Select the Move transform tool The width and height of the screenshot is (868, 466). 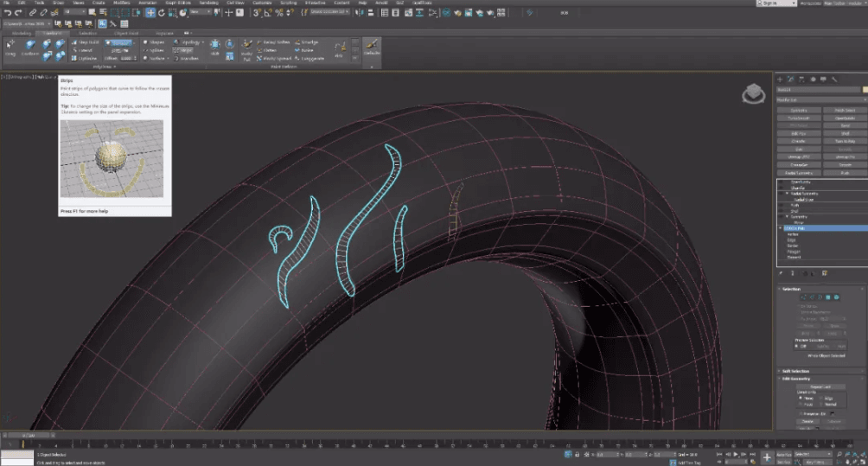pos(151,13)
